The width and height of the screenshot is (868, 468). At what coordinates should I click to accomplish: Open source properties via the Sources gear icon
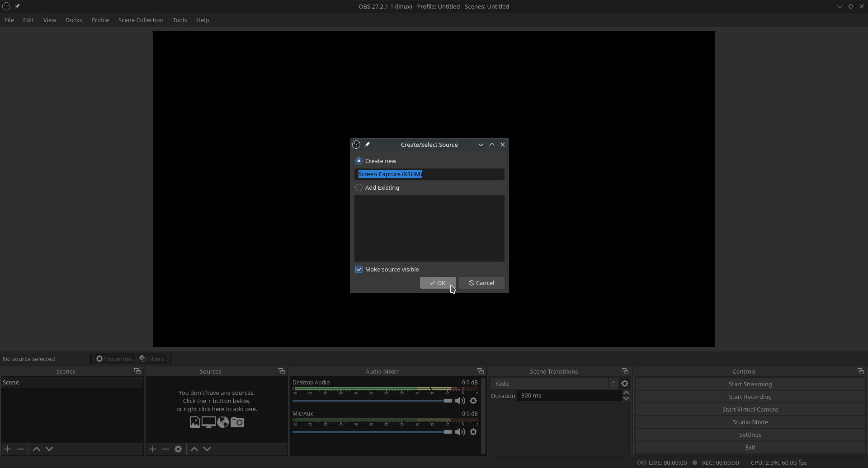pos(178,449)
